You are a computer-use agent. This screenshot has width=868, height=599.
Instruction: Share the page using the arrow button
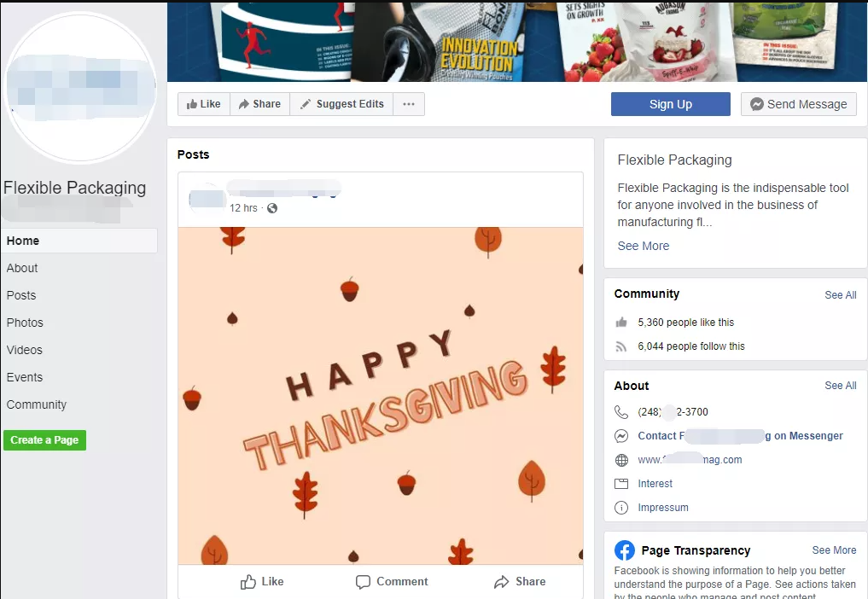click(259, 104)
